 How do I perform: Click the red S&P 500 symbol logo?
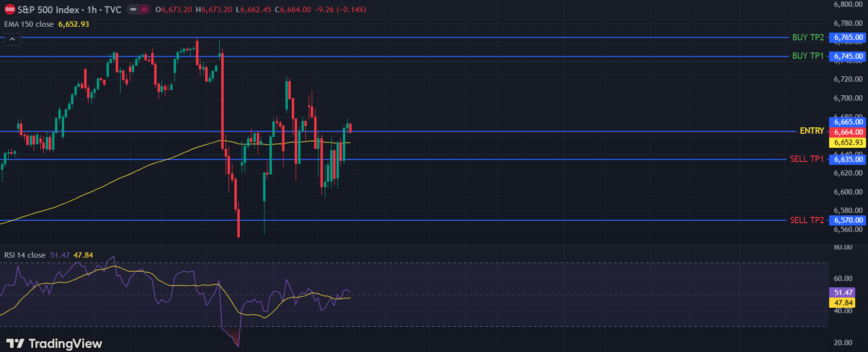point(10,10)
